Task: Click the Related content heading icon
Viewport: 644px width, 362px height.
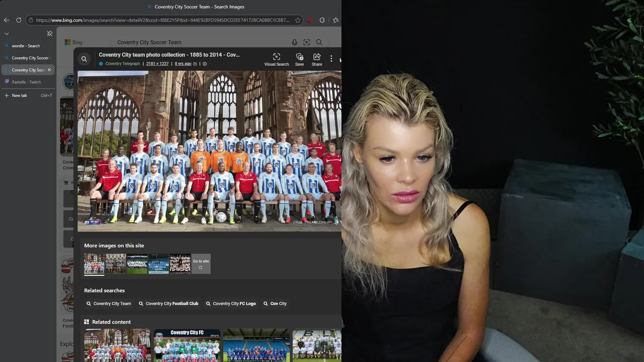Action: tap(87, 322)
